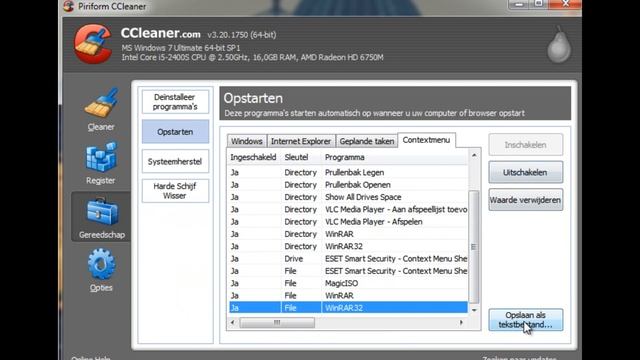Click the CCleaner logo in the header

coord(93,44)
